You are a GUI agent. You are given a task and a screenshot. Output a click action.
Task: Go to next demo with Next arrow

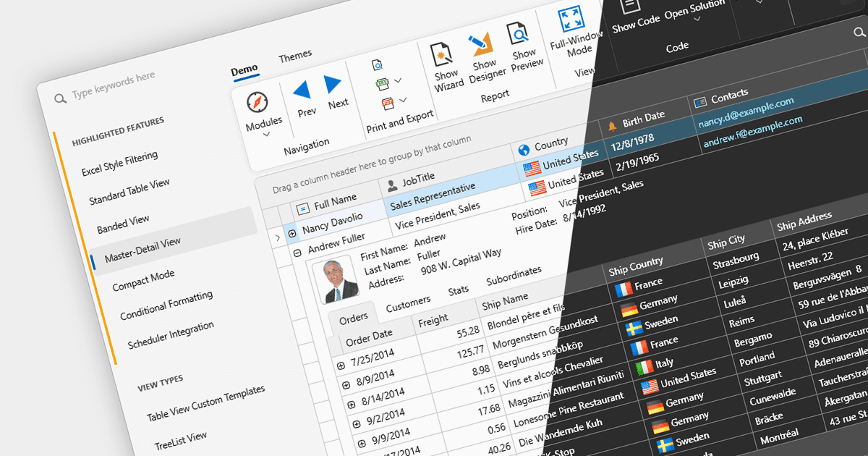pos(333,84)
